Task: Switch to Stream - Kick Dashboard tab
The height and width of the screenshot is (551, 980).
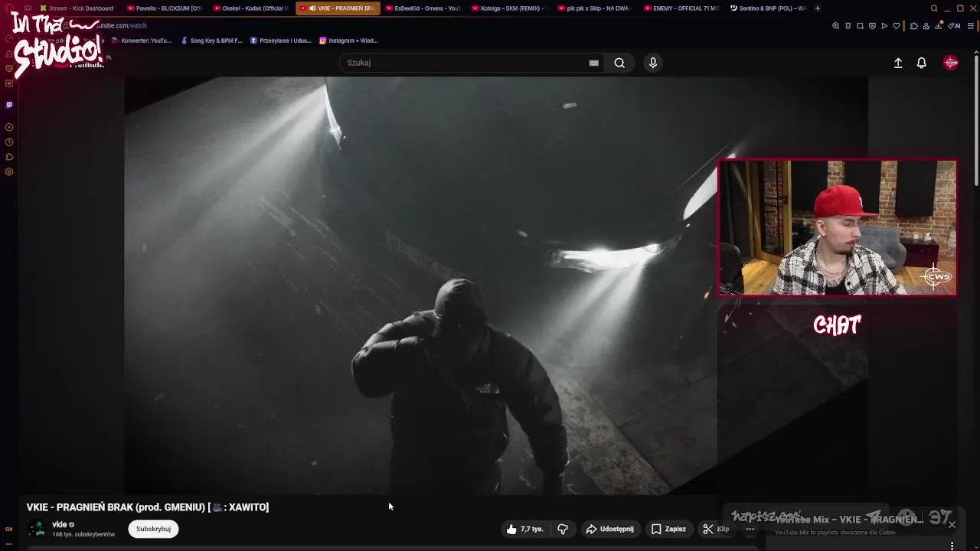Action: pyautogui.click(x=77, y=8)
